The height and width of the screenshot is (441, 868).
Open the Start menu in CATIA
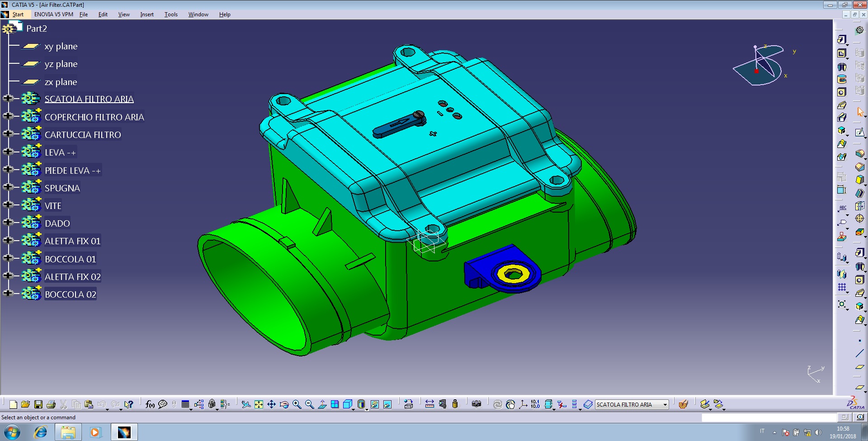point(18,14)
